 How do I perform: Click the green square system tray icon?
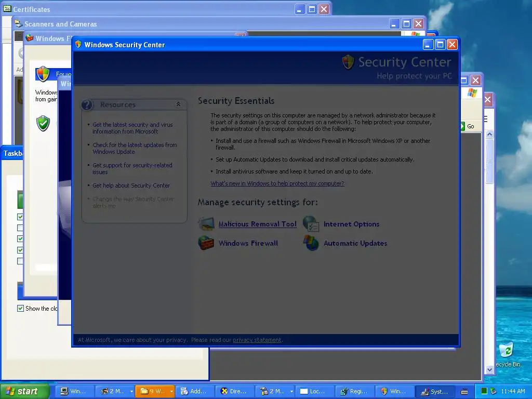[484, 391]
